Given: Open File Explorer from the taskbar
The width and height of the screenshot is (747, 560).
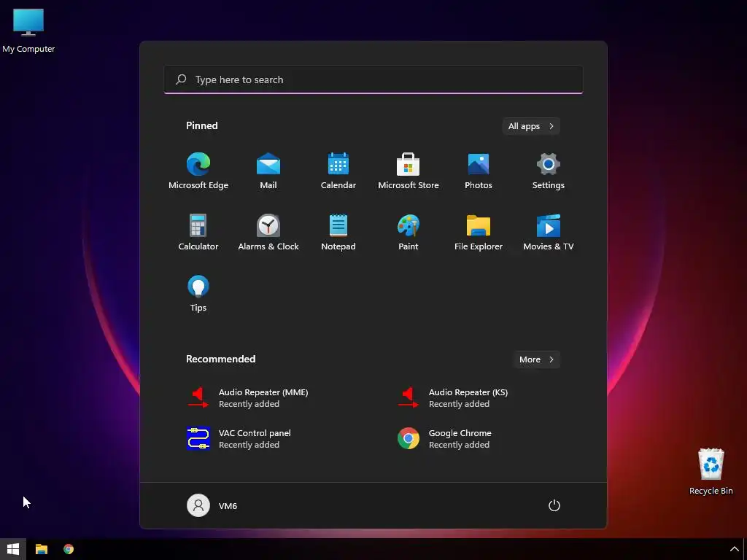Looking at the screenshot, I should tap(42, 549).
